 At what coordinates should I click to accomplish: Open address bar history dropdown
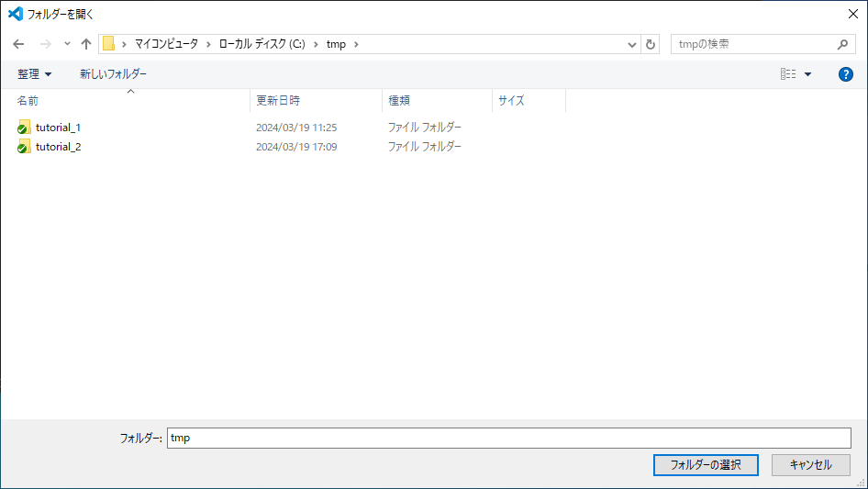pos(631,45)
